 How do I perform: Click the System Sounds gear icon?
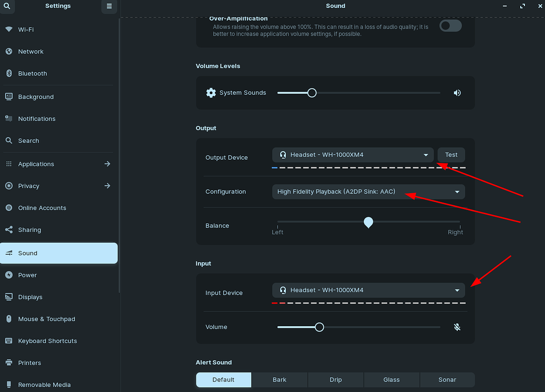coord(211,93)
